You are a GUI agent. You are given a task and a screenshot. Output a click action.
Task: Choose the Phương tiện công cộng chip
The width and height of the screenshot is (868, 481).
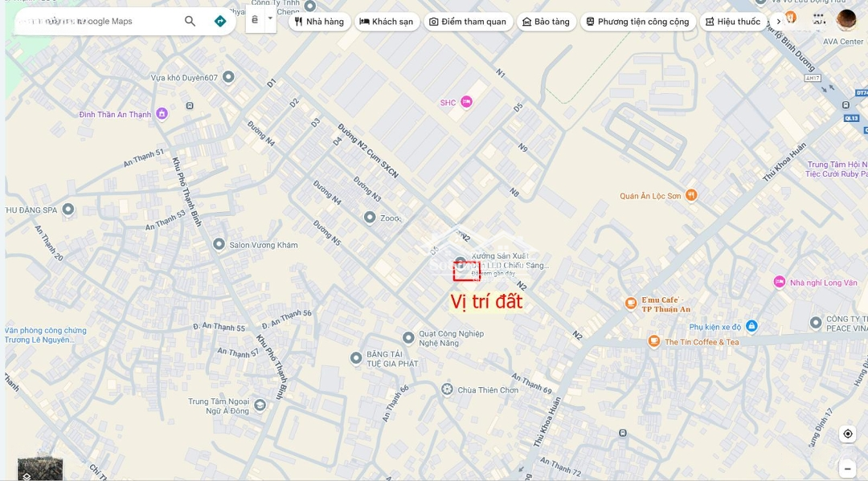pyautogui.click(x=637, y=22)
